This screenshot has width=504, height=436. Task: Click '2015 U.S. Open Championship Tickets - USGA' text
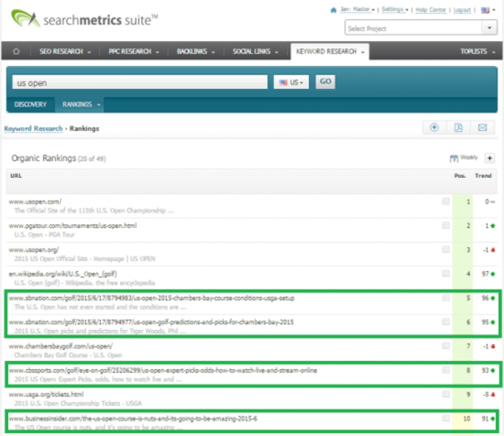click(x=78, y=403)
